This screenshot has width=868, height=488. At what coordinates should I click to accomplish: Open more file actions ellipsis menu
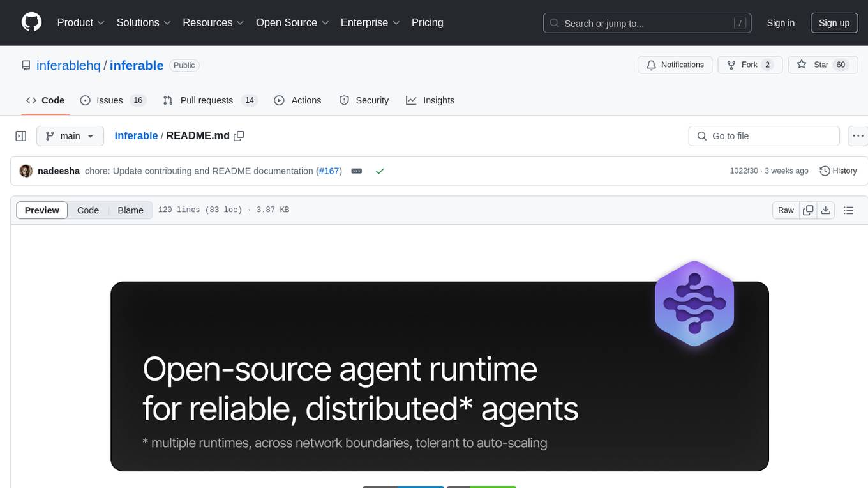pos(858,136)
